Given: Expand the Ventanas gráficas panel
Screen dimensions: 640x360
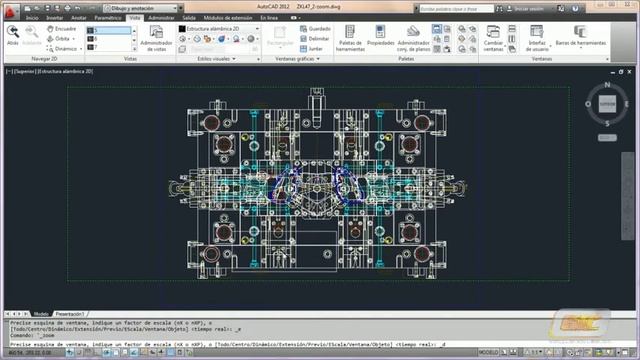Looking at the screenshot, I should coord(297,59).
